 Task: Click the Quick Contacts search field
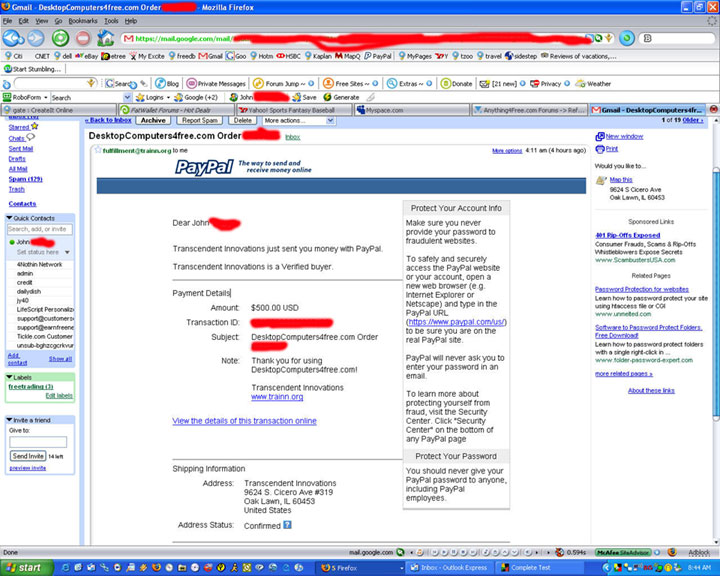tap(39, 229)
